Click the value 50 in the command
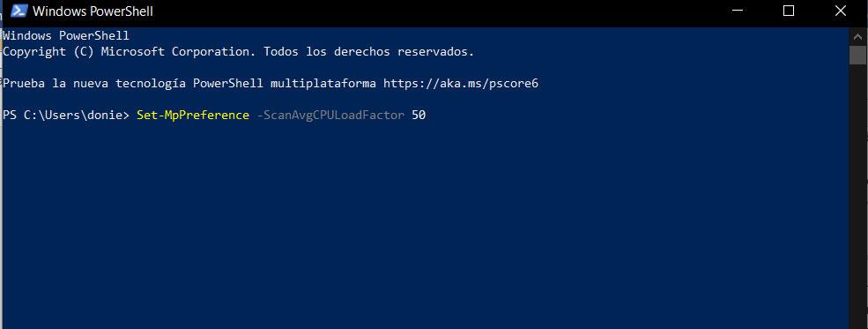This screenshot has height=329, width=868. pos(419,116)
